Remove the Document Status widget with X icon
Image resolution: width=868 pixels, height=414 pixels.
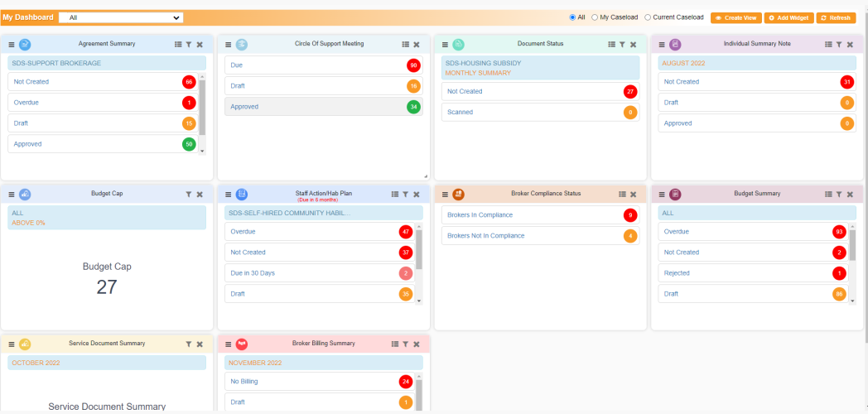(x=634, y=45)
